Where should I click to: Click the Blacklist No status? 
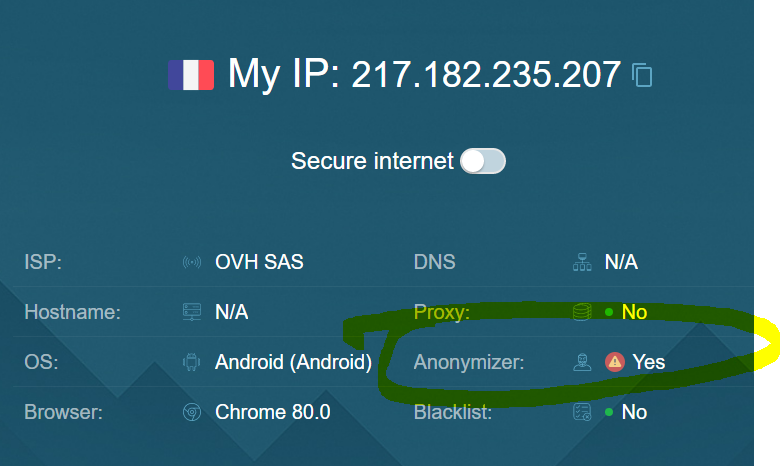634,412
